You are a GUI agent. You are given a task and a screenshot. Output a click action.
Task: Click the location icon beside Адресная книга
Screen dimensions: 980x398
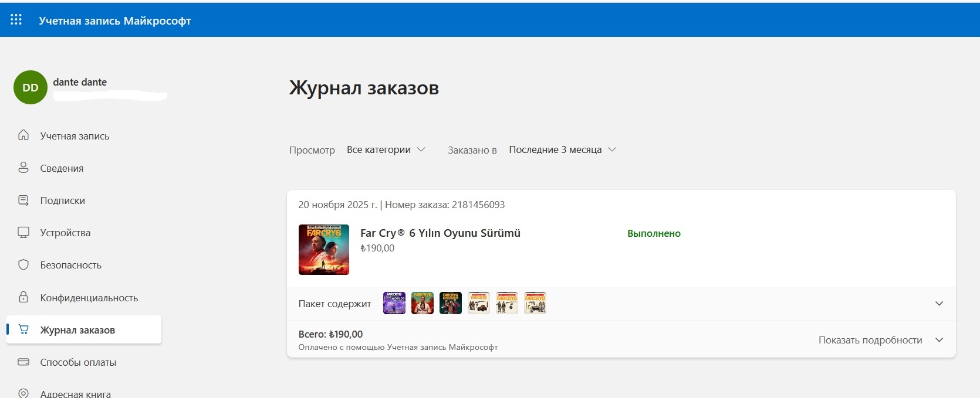pos(23,393)
